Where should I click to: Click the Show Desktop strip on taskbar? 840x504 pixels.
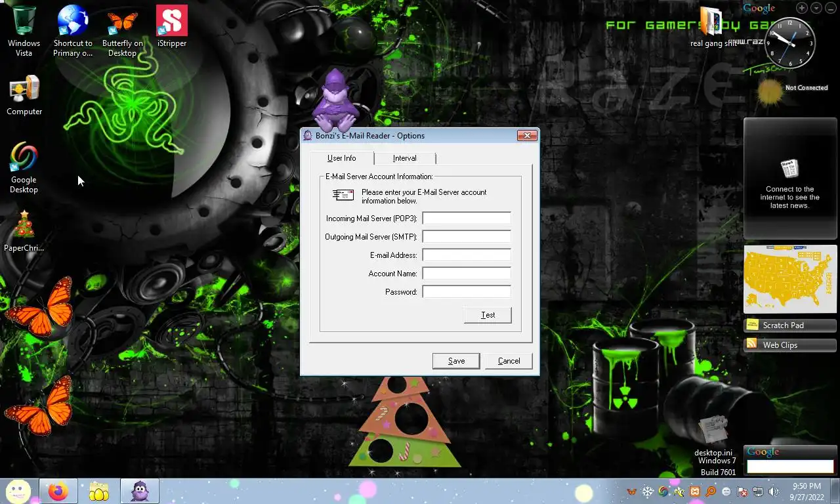click(x=835, y=492)
